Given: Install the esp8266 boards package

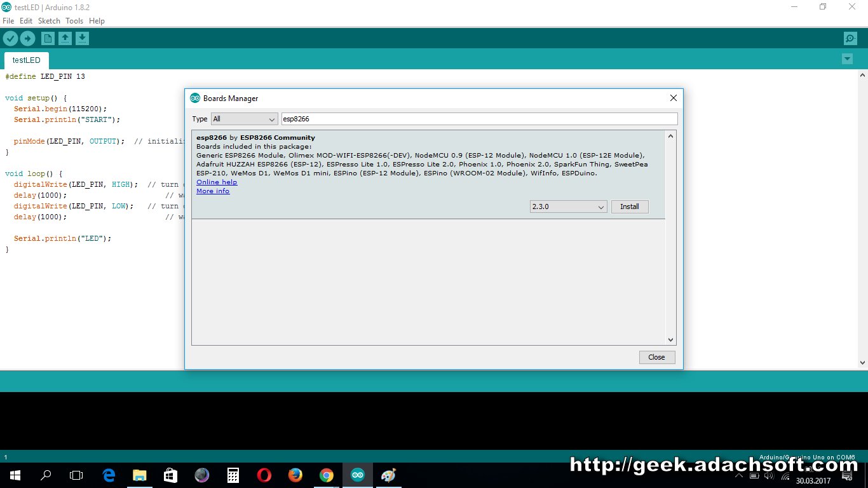Looking at the screenshot, I should 629,207.
